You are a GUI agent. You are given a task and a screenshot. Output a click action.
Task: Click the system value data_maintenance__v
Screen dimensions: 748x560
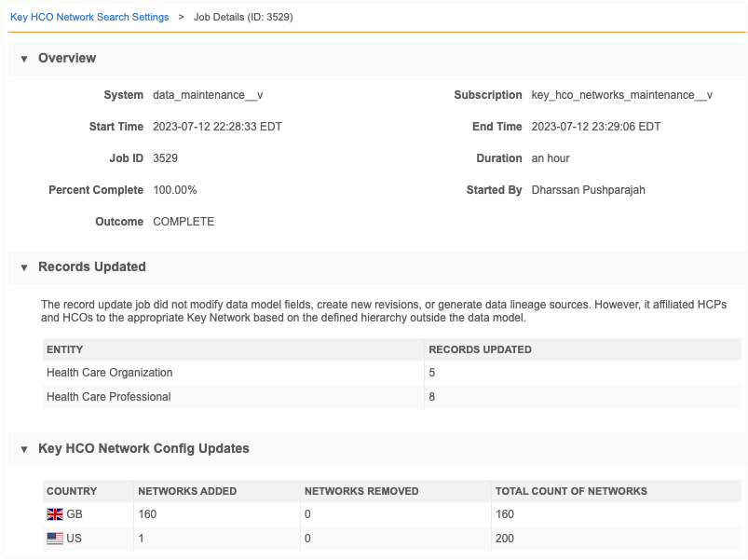pyautogui.click(x=208, y=95)
